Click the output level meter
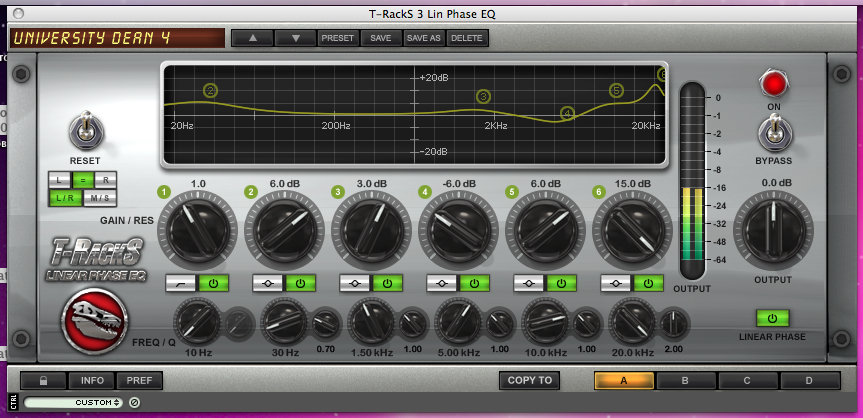863x418 pixels. pos(692,181)
